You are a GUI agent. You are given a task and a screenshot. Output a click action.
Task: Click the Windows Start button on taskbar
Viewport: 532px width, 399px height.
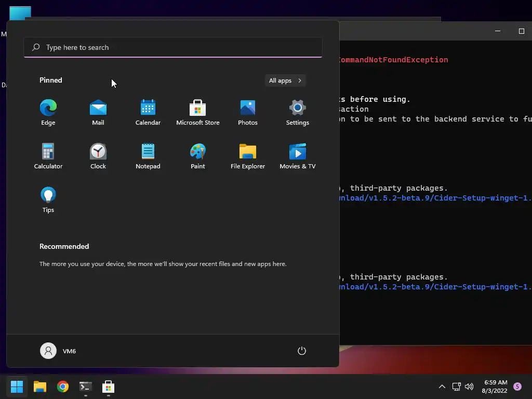[17, 387]
